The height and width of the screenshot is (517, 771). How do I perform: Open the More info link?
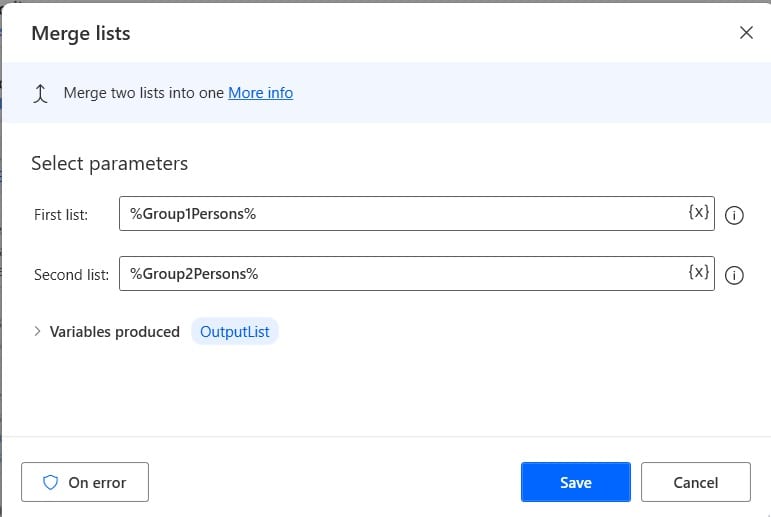261,92
